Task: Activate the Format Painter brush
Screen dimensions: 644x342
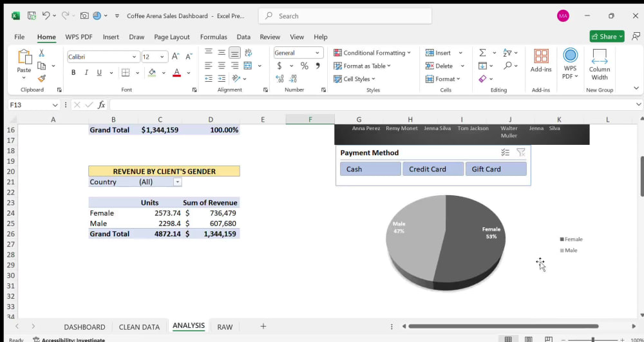Action: [41, 79]
